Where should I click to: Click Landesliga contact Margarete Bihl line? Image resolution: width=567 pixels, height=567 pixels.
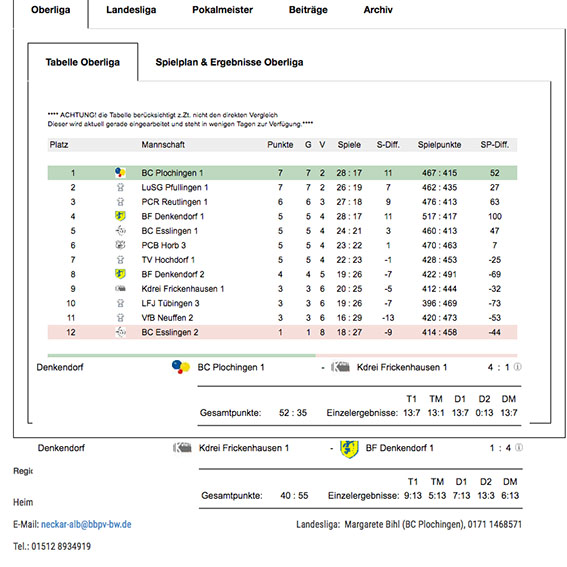point(409,524)
